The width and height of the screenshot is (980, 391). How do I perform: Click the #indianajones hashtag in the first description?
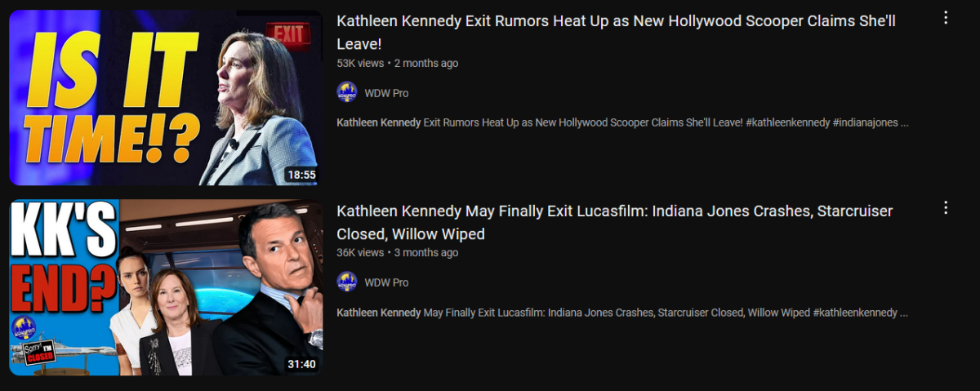point(866,122)
